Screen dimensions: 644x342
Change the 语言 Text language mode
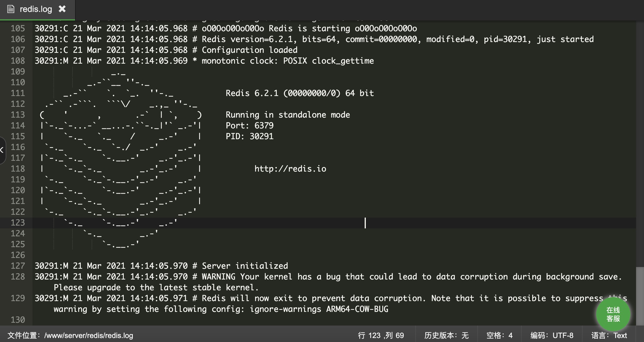[x=609, y=335]
